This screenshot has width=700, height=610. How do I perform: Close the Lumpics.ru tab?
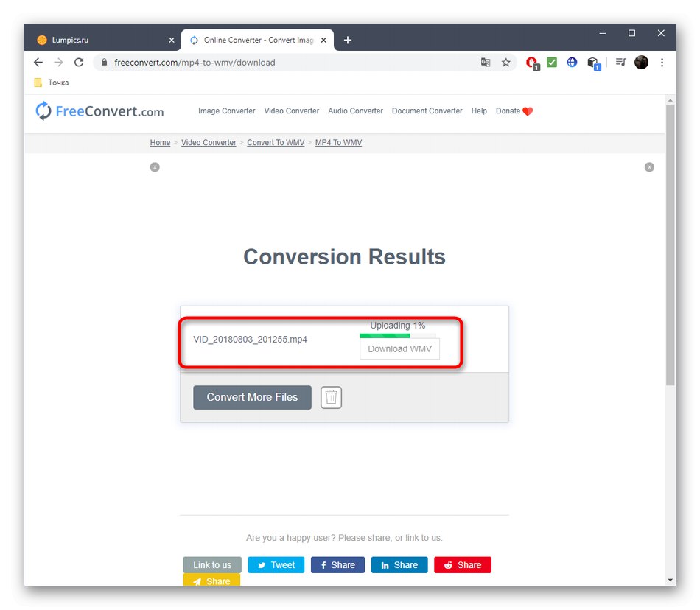[172, 41]
